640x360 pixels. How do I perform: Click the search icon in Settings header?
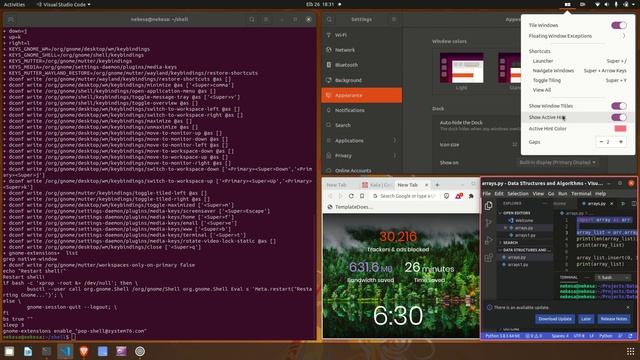pos(329,19)
